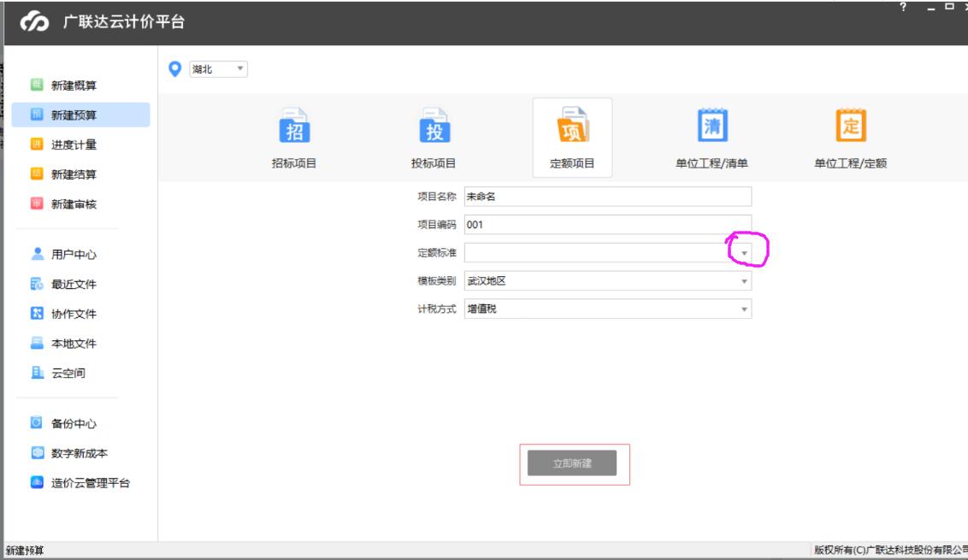Click the 新建概算 text label
968x560 pixels.
tap(74, 85)
